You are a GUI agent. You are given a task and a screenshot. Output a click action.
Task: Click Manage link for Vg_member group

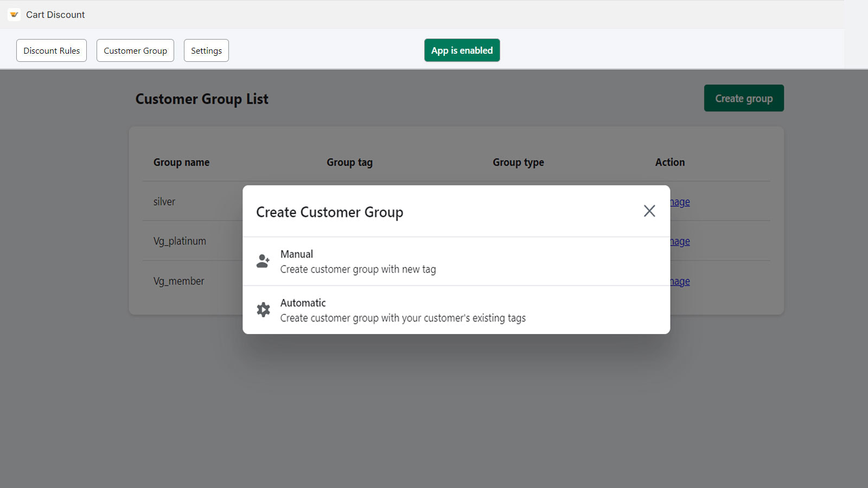click(680, 281)
